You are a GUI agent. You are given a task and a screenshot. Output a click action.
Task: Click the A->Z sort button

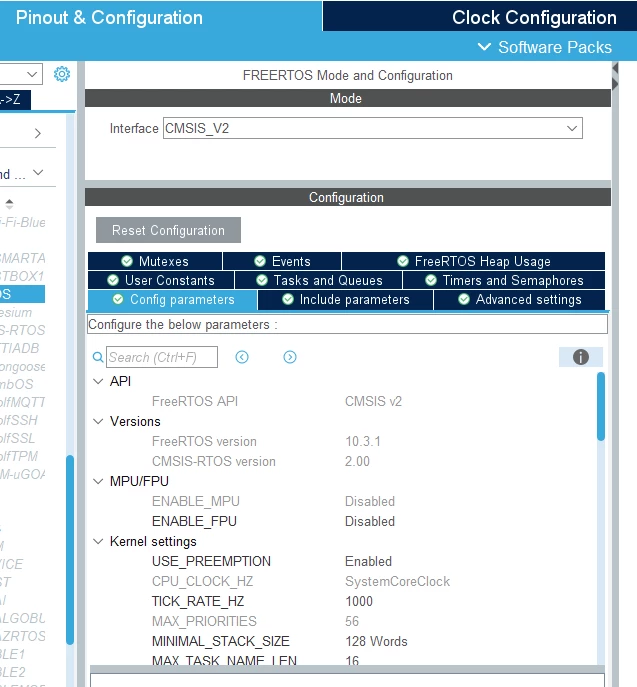[x=15, y=99]
